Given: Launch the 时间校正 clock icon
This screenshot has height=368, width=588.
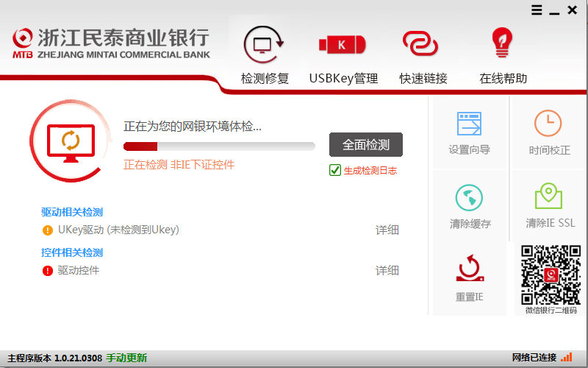Looking at the screenshot, I should [548, 123].
